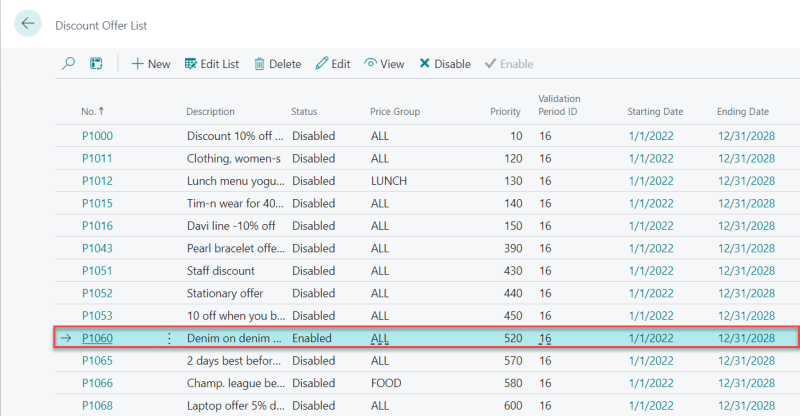The height and width of the screenshot is (416, 800).
Task: Click Ending Date of P1065
Action: tap(746, 360)
